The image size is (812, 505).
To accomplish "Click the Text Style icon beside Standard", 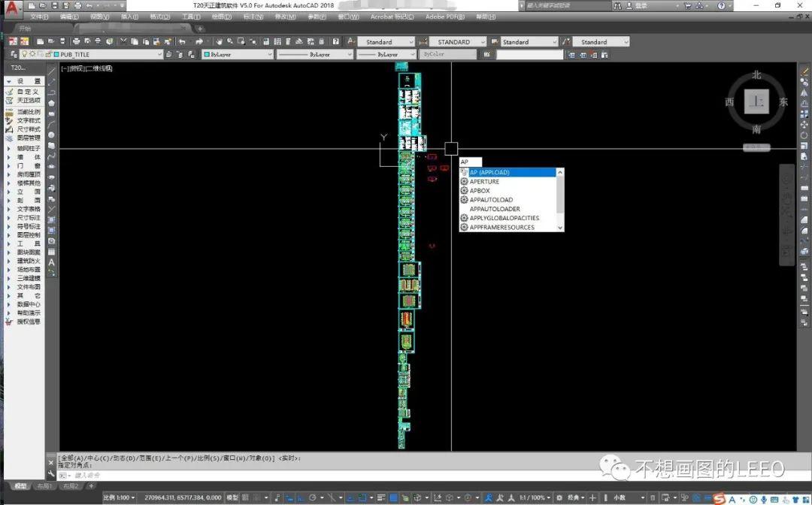I will click(351, 41).
